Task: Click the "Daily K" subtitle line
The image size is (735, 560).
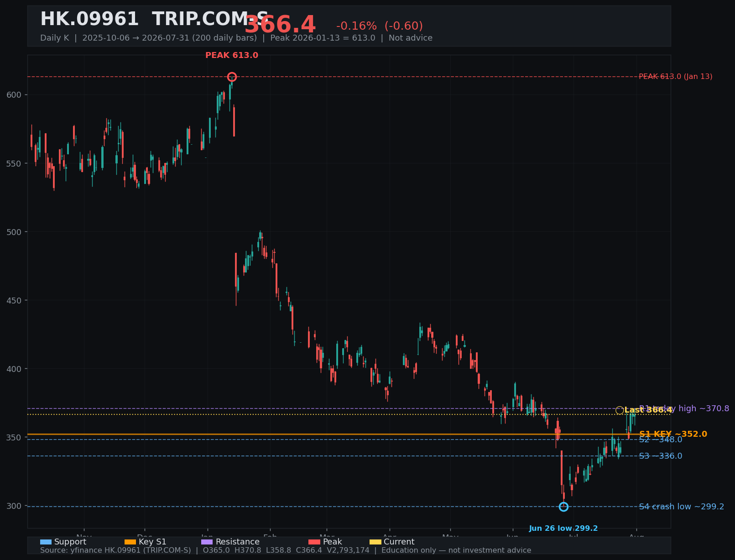Action: 236,38
